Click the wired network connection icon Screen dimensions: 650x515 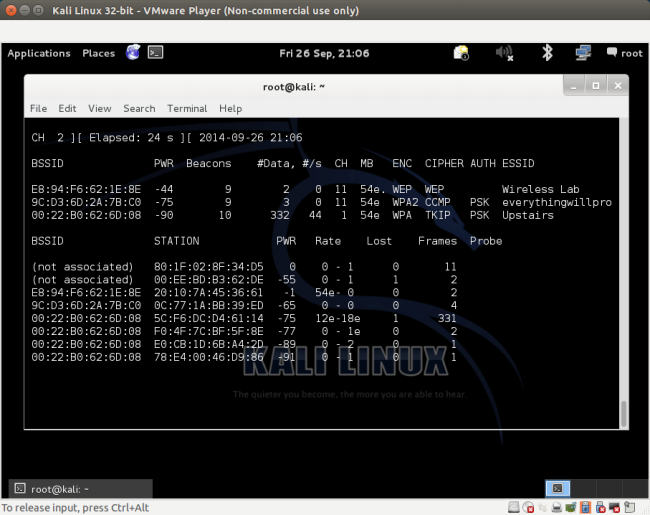[583, 53]
